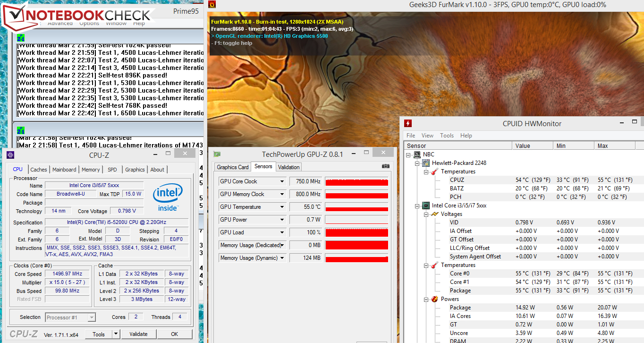Click the Sensor column header in HWMonitor
This screenshot has height=343, width=644.
coord(458,146)
